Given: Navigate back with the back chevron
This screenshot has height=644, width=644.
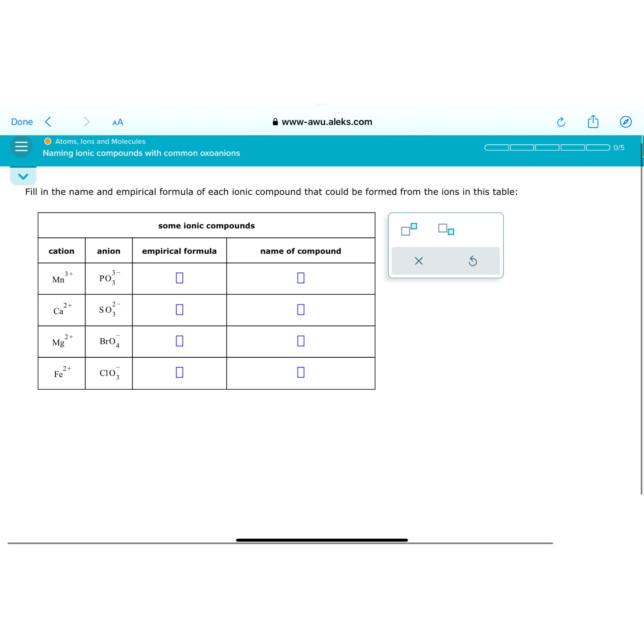Looking at the screenshot, I should (48, 122).
